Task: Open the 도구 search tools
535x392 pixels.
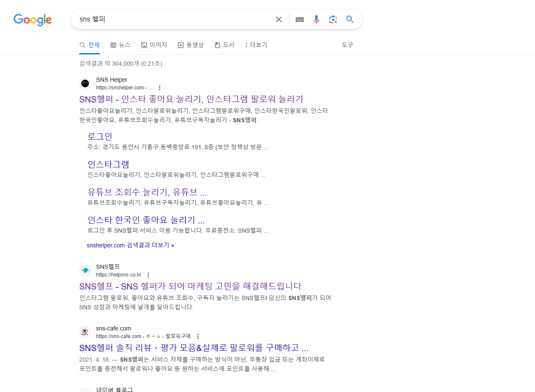Action: click(348, 45)
